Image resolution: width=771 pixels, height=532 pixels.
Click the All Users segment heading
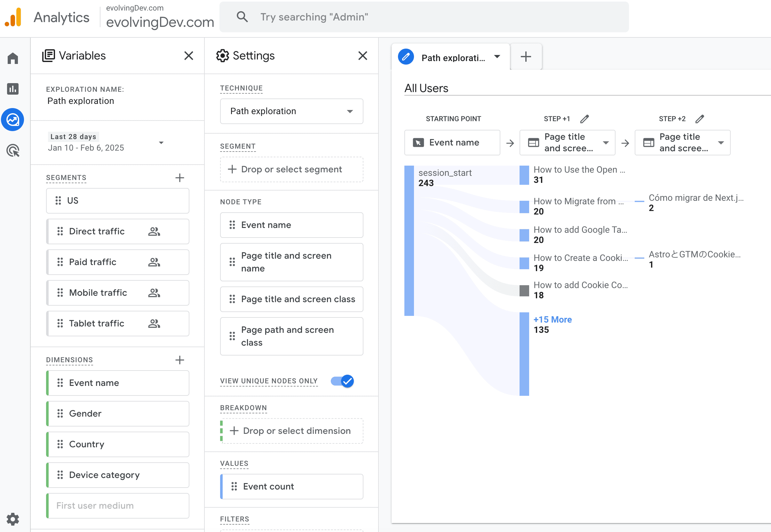426,88
